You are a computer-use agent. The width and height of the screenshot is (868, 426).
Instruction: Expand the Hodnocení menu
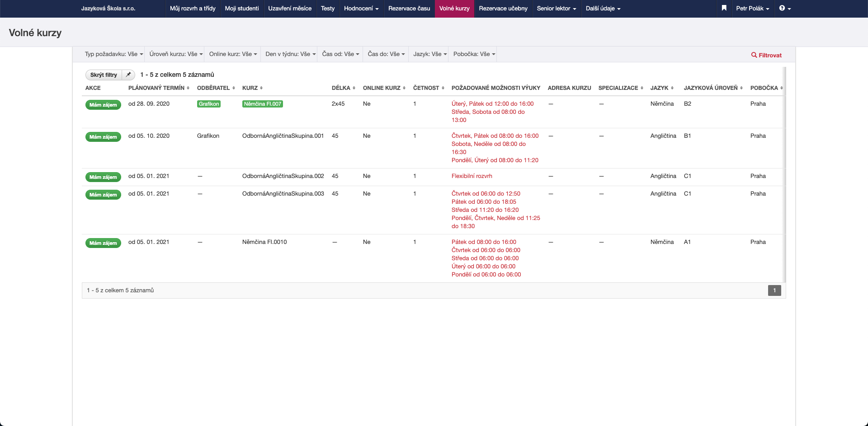pos(361,8)
